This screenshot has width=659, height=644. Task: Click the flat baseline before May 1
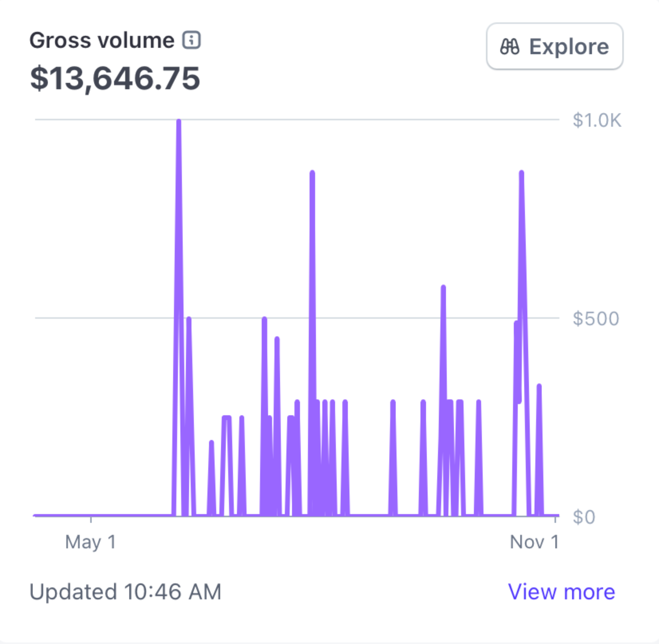95,516
